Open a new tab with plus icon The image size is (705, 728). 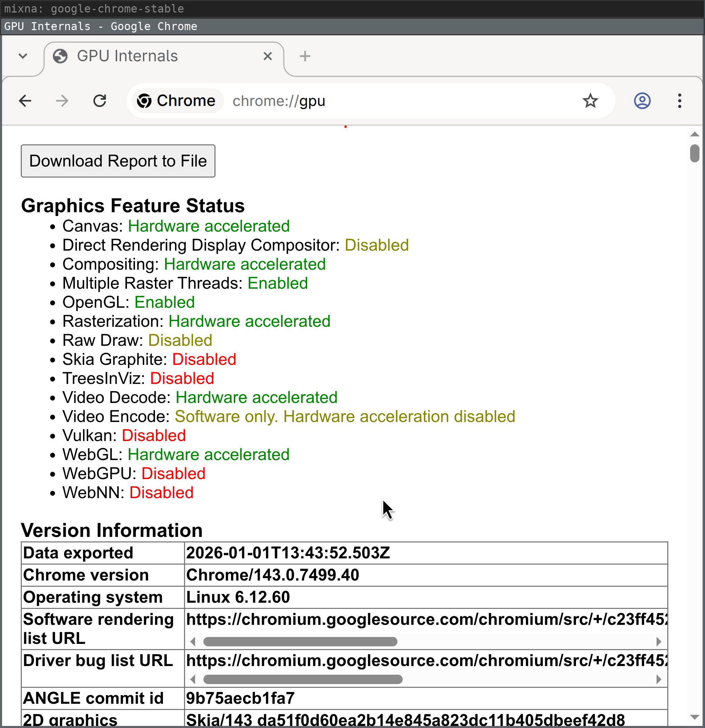click(305, 56)
